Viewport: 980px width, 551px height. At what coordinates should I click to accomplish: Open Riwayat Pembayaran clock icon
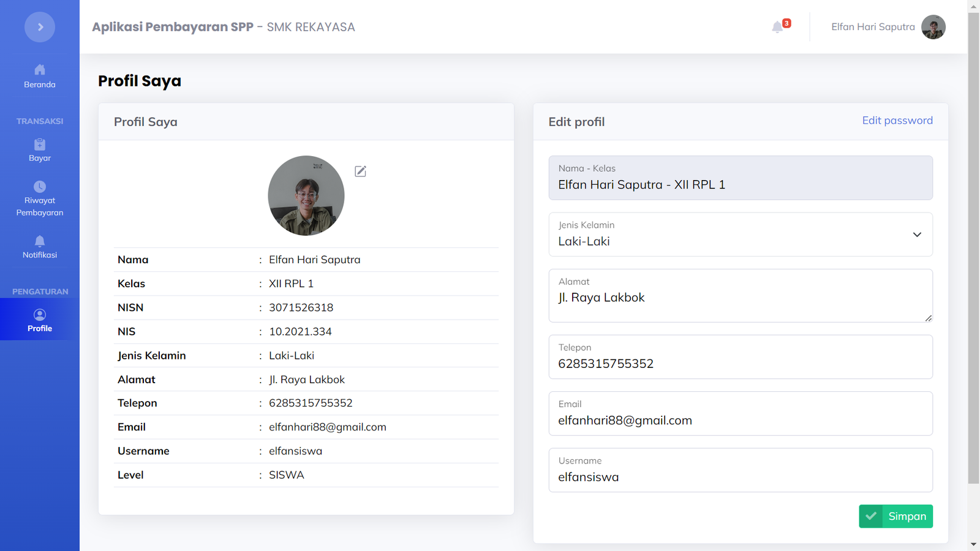[40, 187]
